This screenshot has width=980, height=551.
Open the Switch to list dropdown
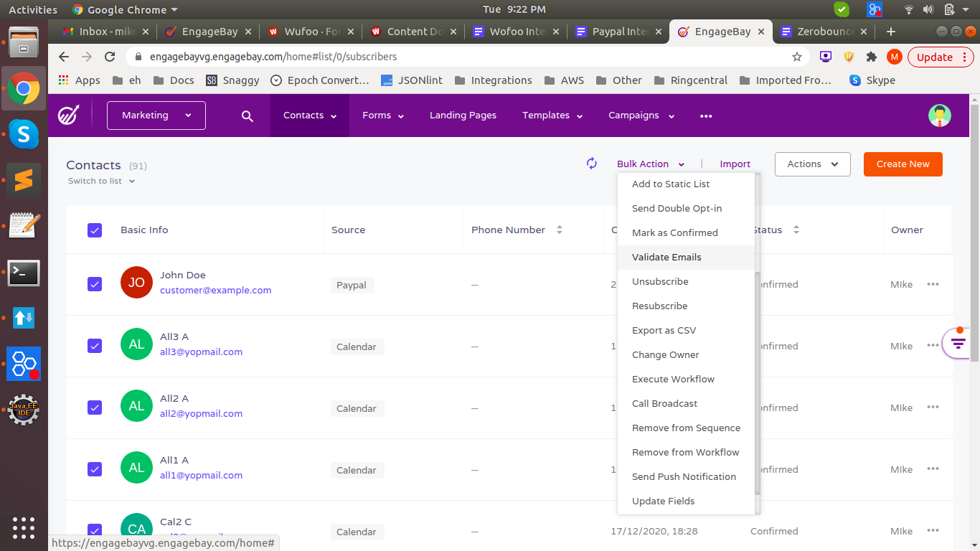tap(101, 181)
